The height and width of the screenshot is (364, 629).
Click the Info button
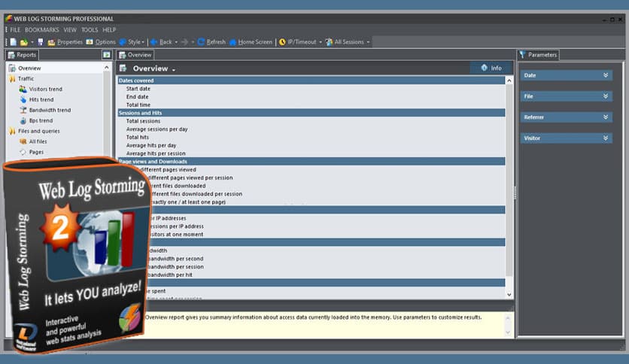click(491, 68)
